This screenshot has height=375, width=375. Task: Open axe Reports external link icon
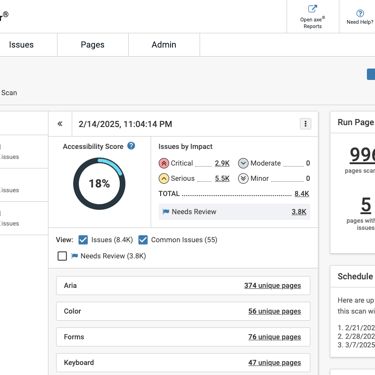(312, 9)
